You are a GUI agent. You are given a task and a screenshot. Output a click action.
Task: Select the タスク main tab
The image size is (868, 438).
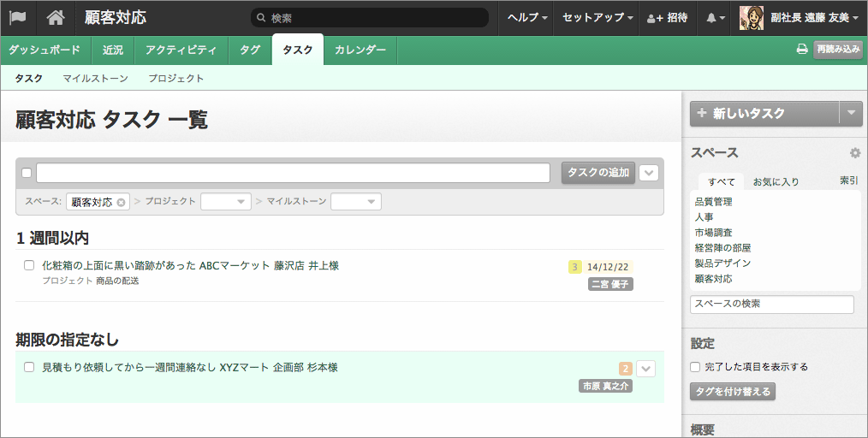[x=298, y=50]
